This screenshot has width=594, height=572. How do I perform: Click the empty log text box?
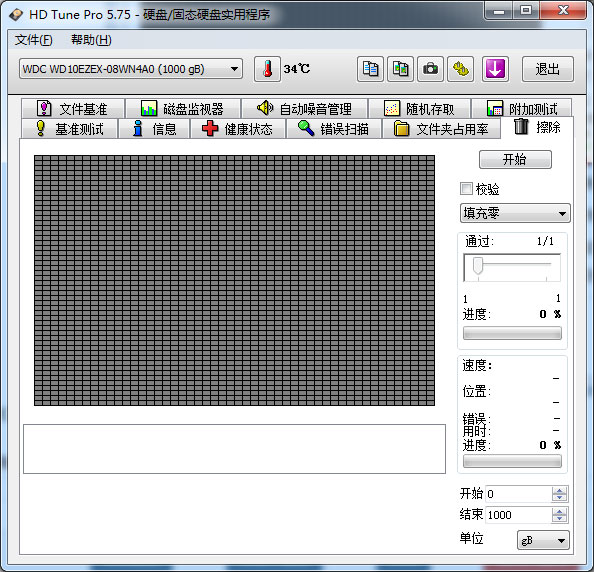[234, 449]
